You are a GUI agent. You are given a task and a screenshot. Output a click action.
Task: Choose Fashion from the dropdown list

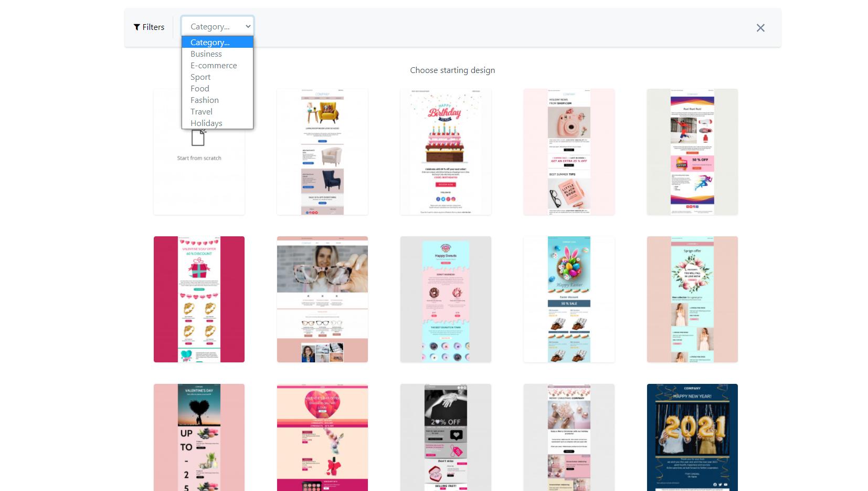click(205, 100)
